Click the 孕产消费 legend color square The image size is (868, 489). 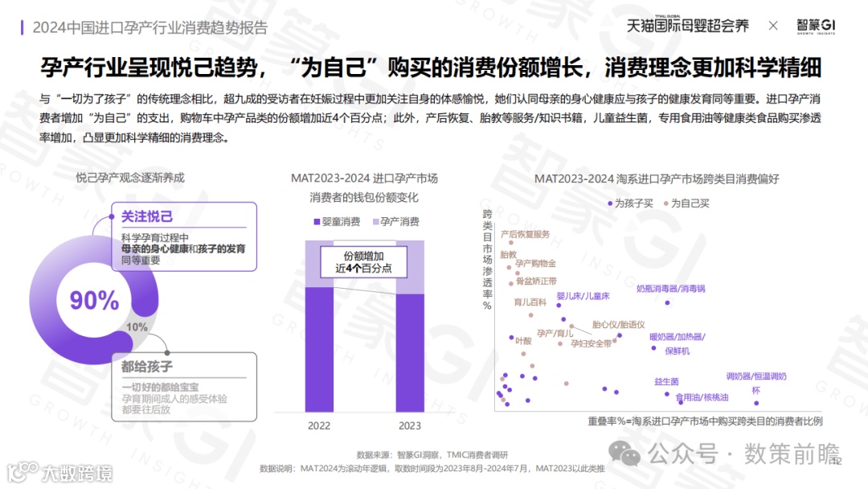(376, 221)
